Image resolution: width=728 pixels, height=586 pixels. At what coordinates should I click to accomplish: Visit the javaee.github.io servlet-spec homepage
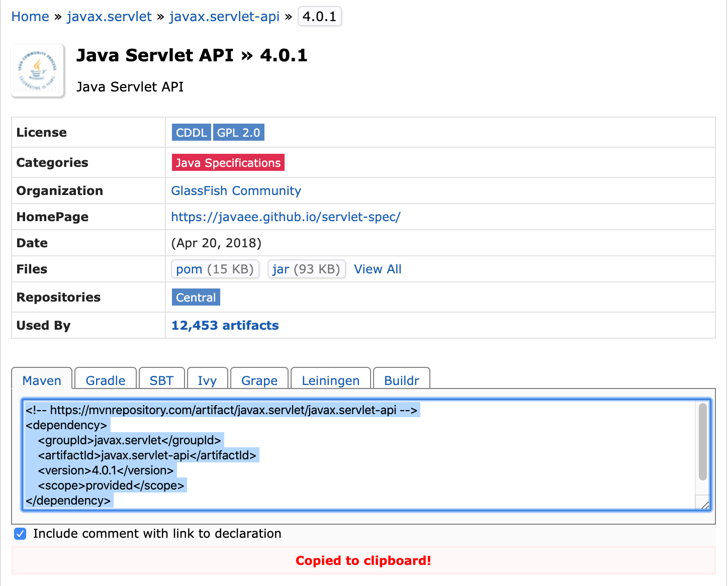click(286, 217)
